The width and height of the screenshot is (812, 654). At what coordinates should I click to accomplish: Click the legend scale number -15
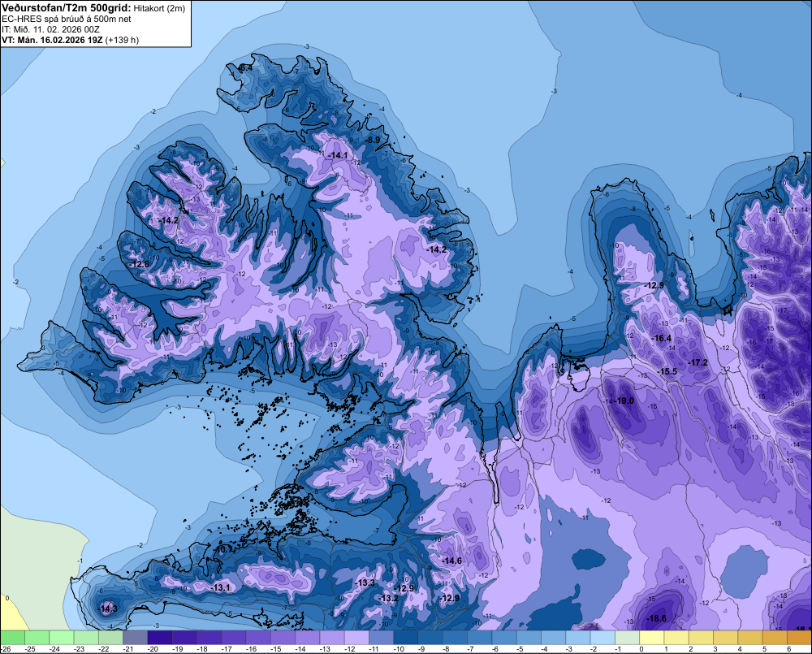(x=276, y=649)
